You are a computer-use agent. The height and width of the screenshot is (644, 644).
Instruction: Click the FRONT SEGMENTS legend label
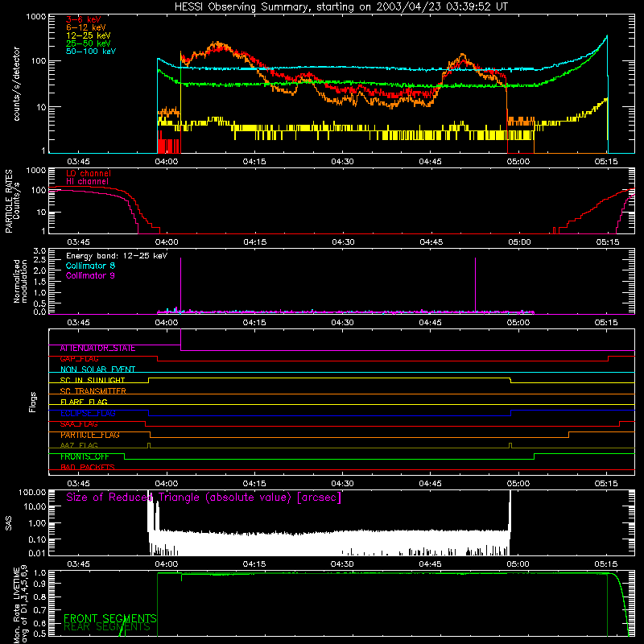pyautogui.click(x=110, y=618)
